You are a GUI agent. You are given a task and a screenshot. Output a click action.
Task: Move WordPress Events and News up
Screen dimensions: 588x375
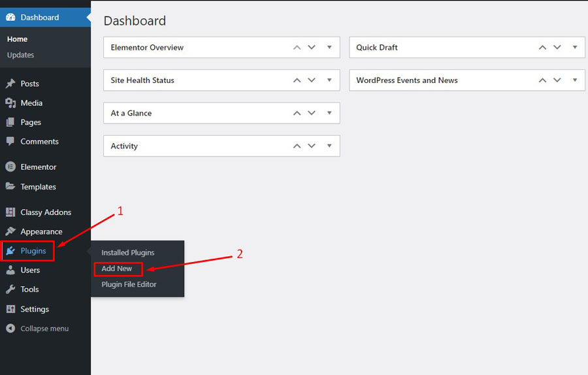(x=543, y=80)
